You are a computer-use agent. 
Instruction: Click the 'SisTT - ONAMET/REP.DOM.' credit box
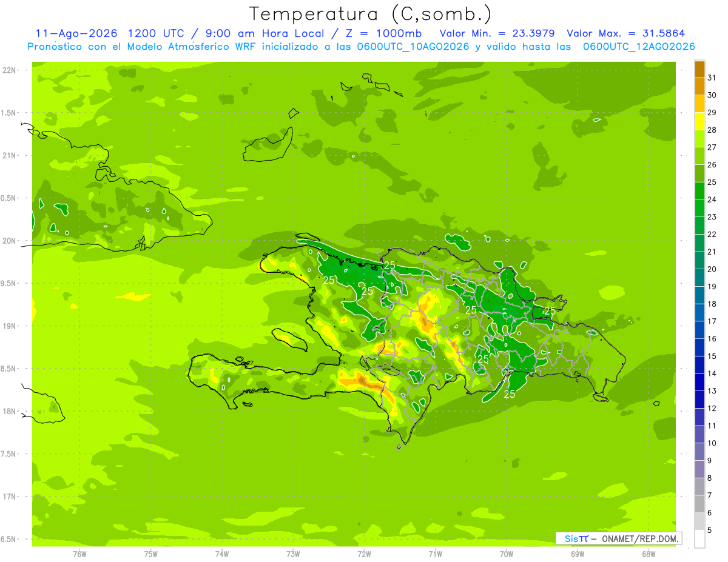pyautogui.click(x=618, y=538)
